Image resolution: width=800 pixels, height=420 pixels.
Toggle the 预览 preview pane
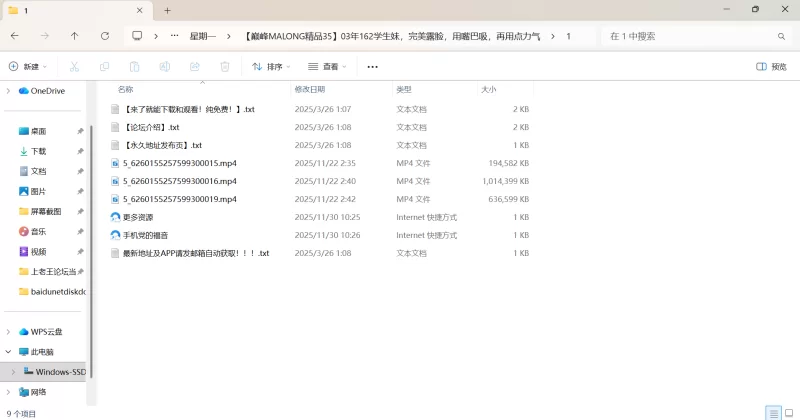(x=771, y=67)
